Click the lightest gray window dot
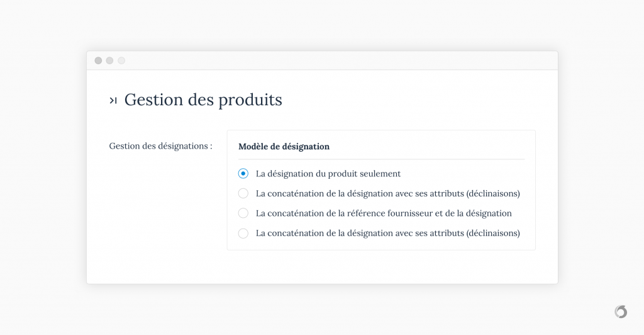 [x=121, y=60]
